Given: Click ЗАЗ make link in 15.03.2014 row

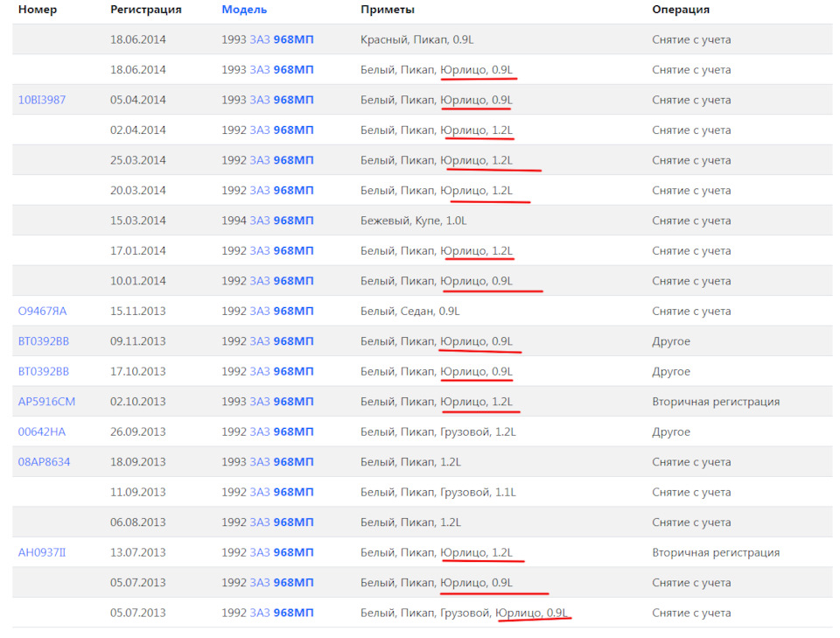Looking at the screenshot, I should (x=260, y=221).
